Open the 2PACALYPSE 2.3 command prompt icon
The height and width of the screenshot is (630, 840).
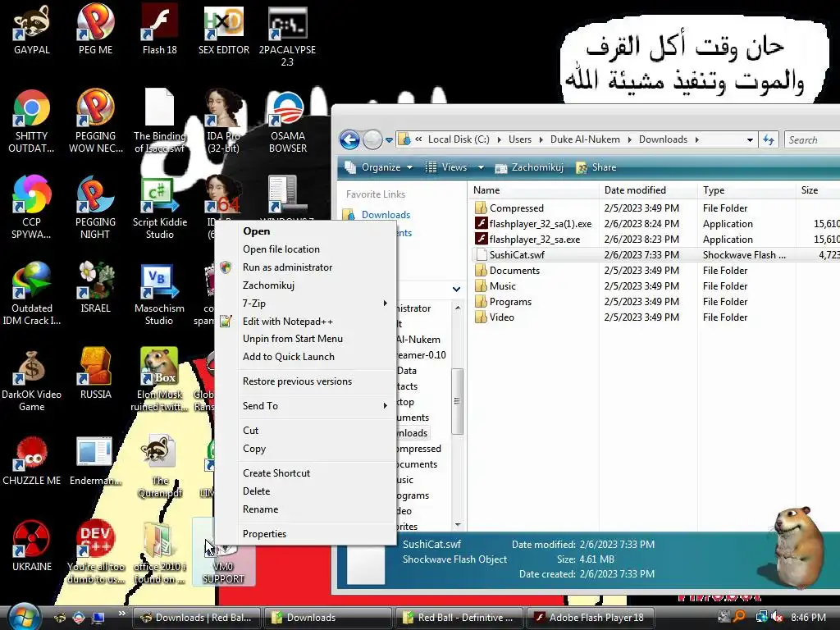[288, 35]
